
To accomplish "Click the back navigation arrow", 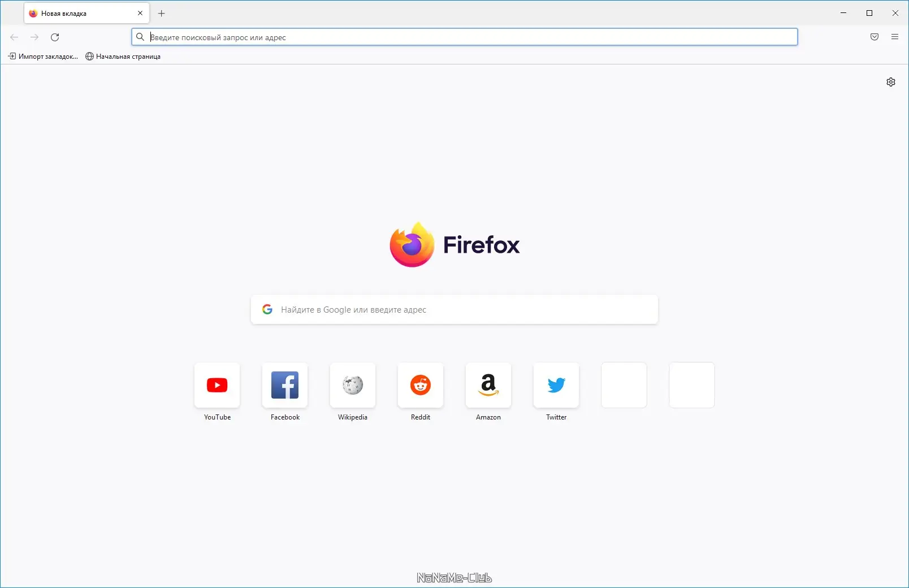I will [14, 37].
